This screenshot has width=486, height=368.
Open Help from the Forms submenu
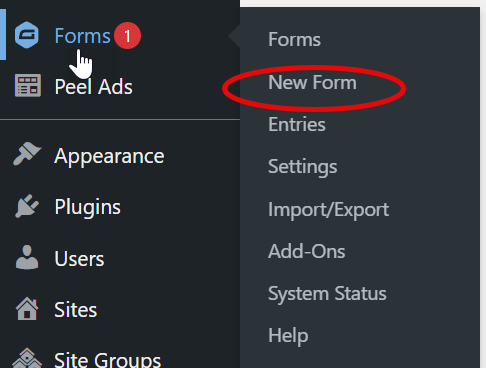pyautogui.click(x=288, y=336)
